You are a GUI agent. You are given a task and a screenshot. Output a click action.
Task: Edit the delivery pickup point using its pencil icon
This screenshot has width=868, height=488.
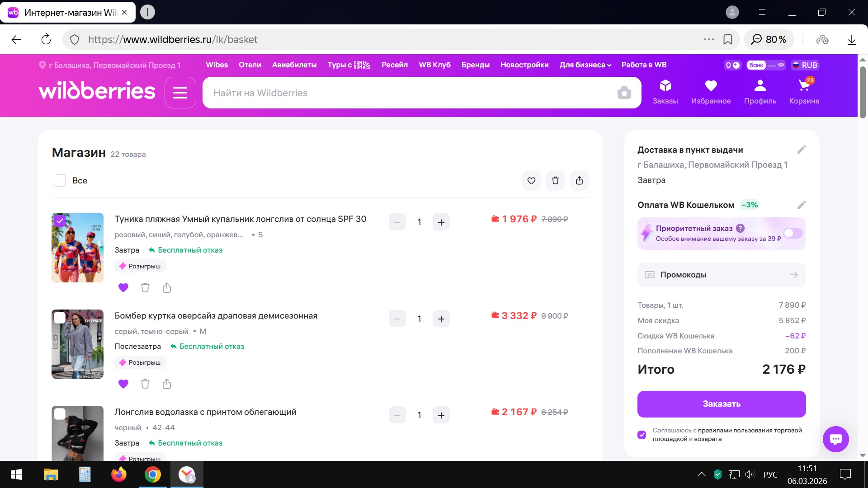click(x=801, y=150)
